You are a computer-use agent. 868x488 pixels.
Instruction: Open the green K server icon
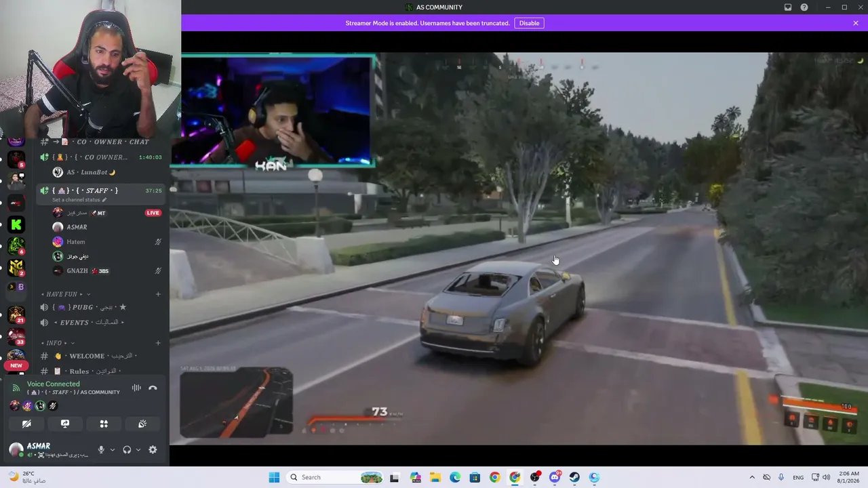pyautogui.click(x=16, y=225)
